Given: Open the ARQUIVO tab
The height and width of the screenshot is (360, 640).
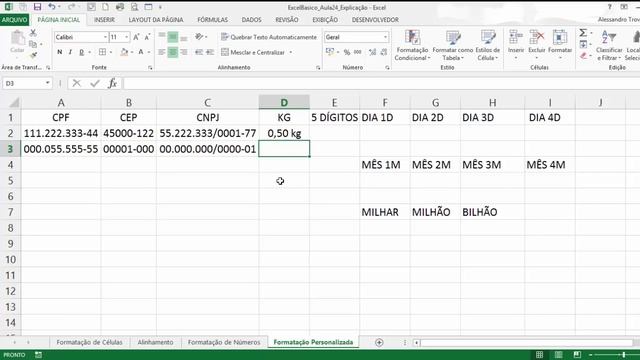Looking at the screenshot, I should click(x=15, y=20).
